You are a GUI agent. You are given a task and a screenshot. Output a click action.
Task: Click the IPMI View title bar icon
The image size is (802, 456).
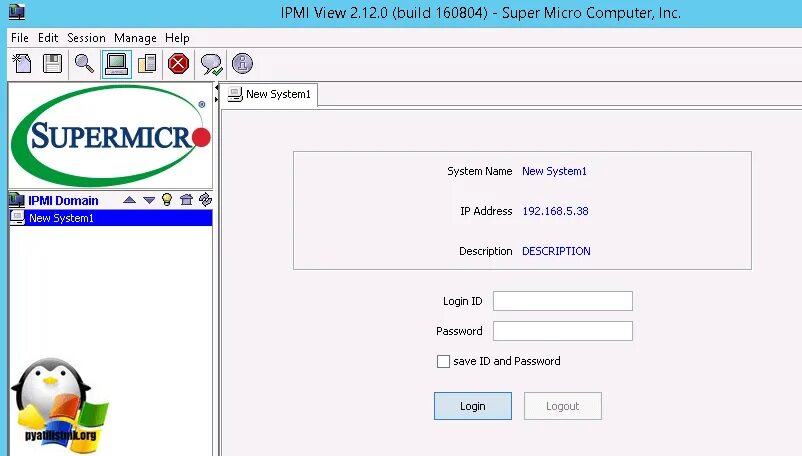pos(16,11)
